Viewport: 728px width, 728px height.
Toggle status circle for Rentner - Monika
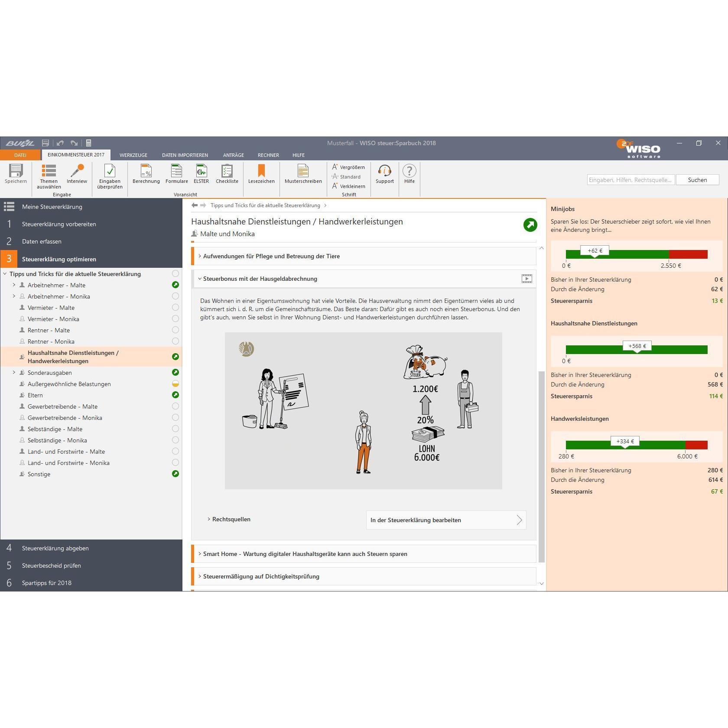pyautogui.click(x=175, y=341)
